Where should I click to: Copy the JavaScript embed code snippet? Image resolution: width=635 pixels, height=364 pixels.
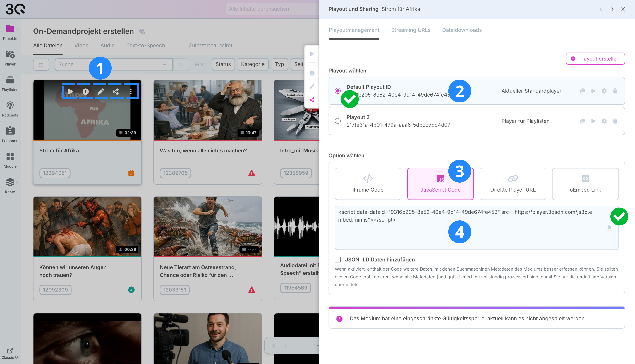click(x=609, y=228)
